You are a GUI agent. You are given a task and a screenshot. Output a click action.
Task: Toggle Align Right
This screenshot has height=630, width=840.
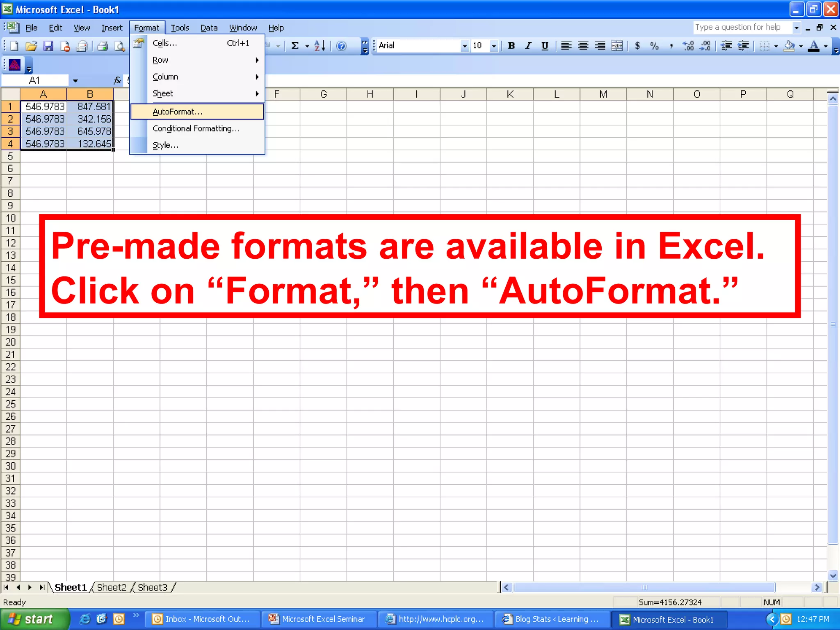click(x=600, y=46)
